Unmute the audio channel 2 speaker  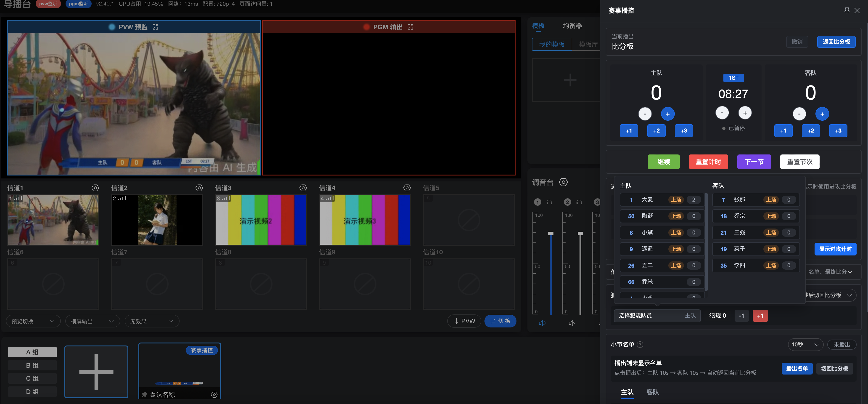(x=572, y=323)
